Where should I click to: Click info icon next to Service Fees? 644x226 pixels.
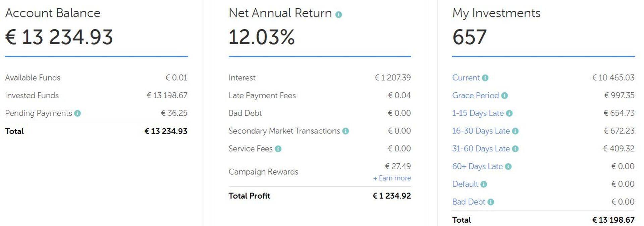click(x=278, y=149)
